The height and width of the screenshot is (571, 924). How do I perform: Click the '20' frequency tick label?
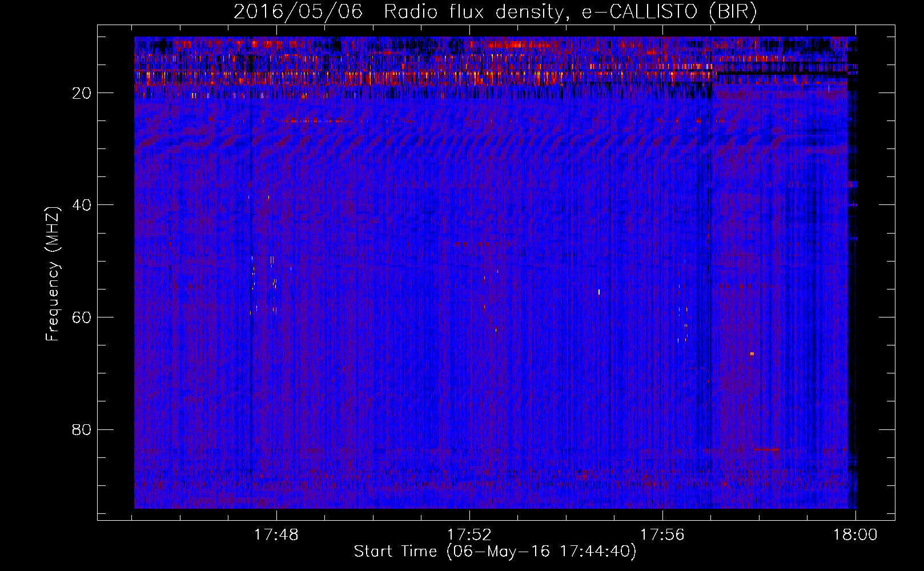(82, 93)
